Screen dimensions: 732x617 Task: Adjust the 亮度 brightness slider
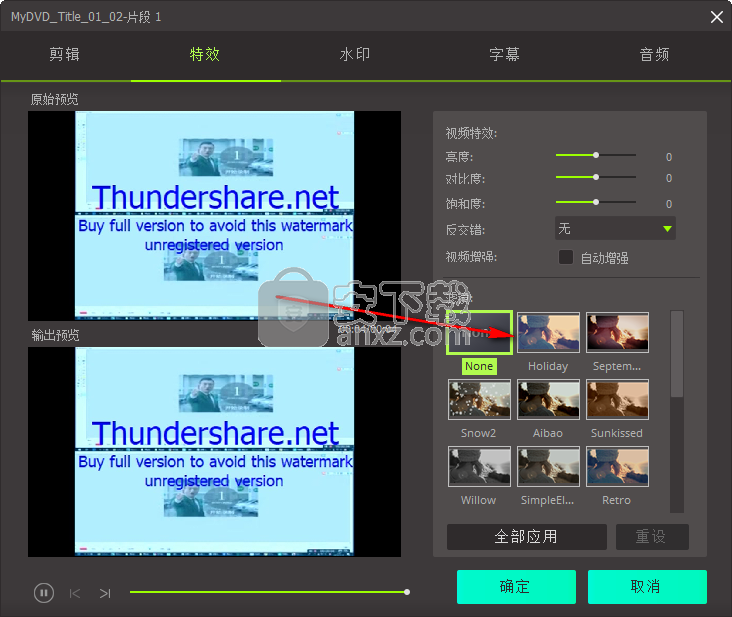click(x=596, y=155)
